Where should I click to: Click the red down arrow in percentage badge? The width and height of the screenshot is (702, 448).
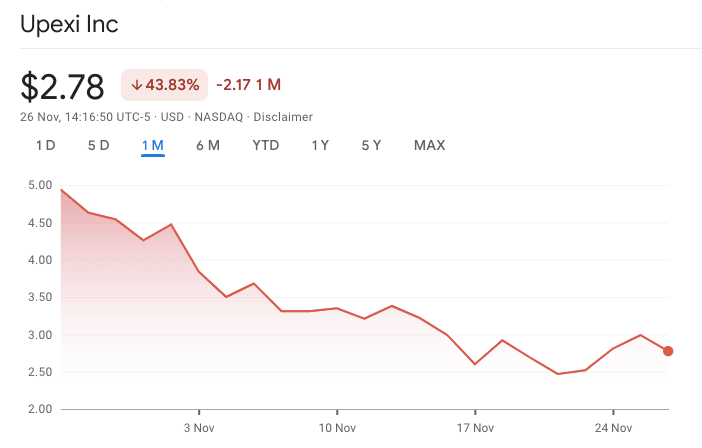pos(136,85)
